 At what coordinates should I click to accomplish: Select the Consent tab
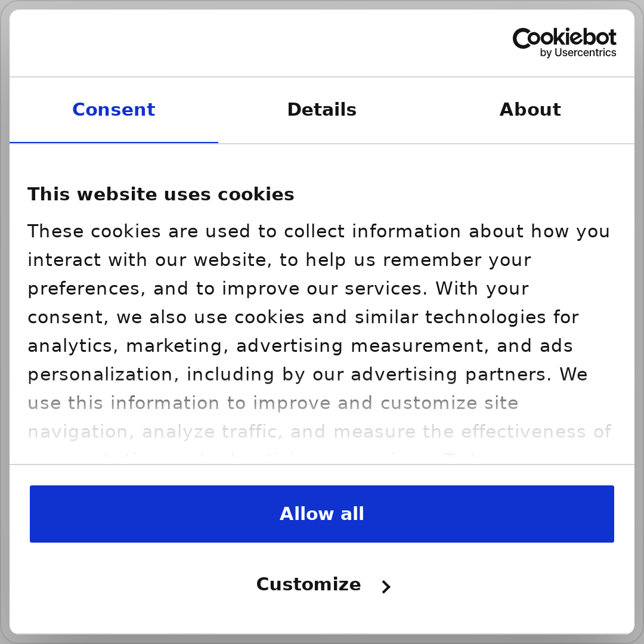114,110
